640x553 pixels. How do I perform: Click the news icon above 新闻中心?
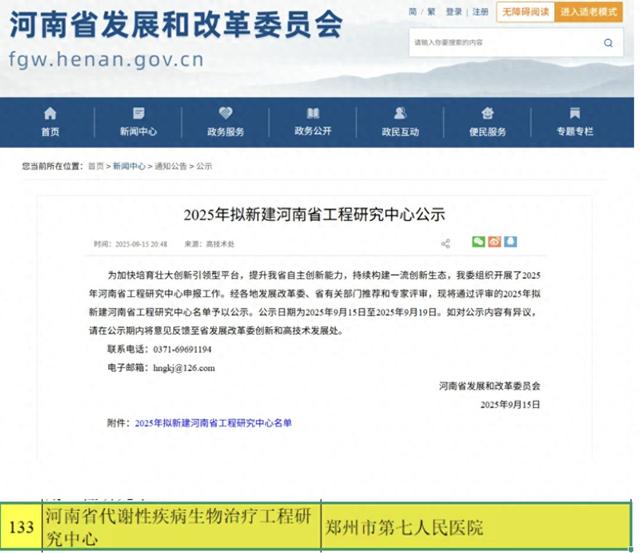pyautogui.click(x=138, y=113)
